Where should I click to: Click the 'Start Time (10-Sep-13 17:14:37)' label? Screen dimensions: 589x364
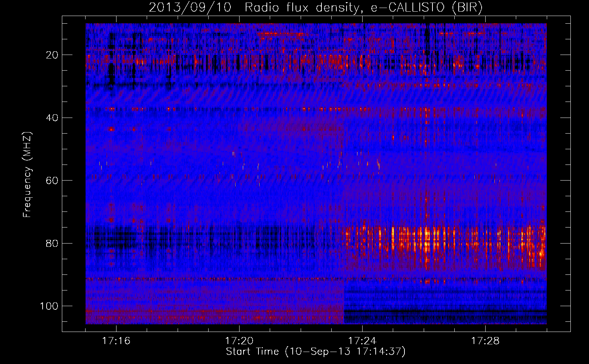[316, 352]
